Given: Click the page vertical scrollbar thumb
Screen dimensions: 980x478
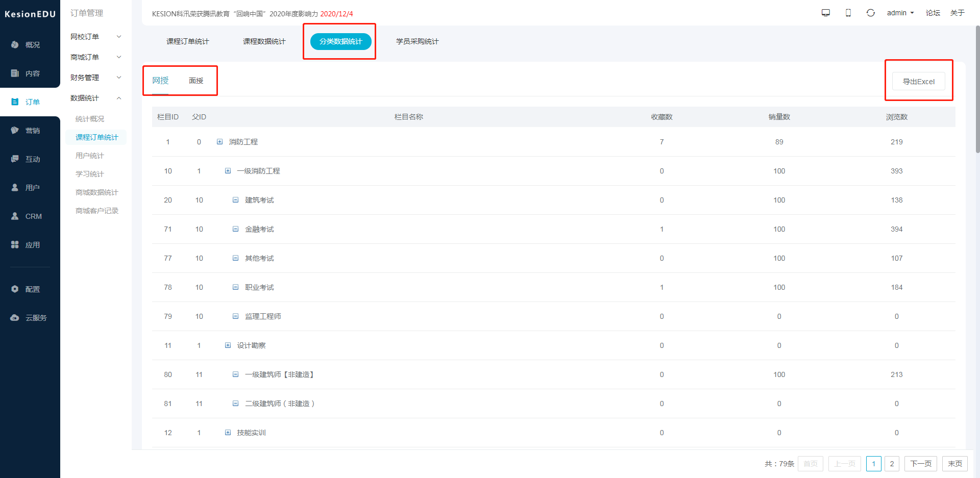Looking at the screenshot, I should (x=977, y=89).
